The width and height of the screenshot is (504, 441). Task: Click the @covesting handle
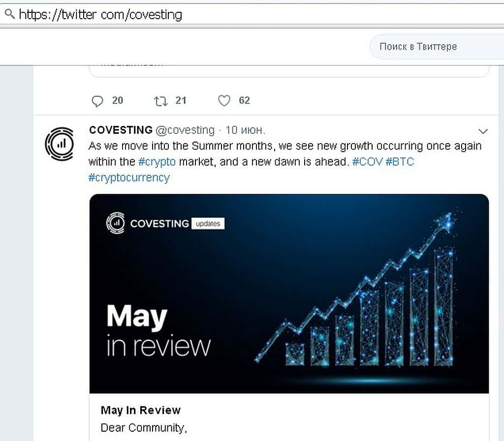click(x=185, y=130)
